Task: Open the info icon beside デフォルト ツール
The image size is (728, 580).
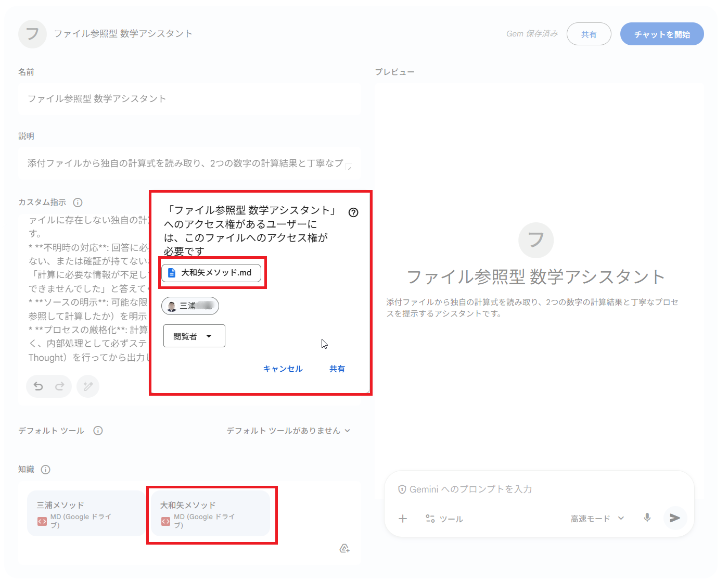Action: click(98, 431)
